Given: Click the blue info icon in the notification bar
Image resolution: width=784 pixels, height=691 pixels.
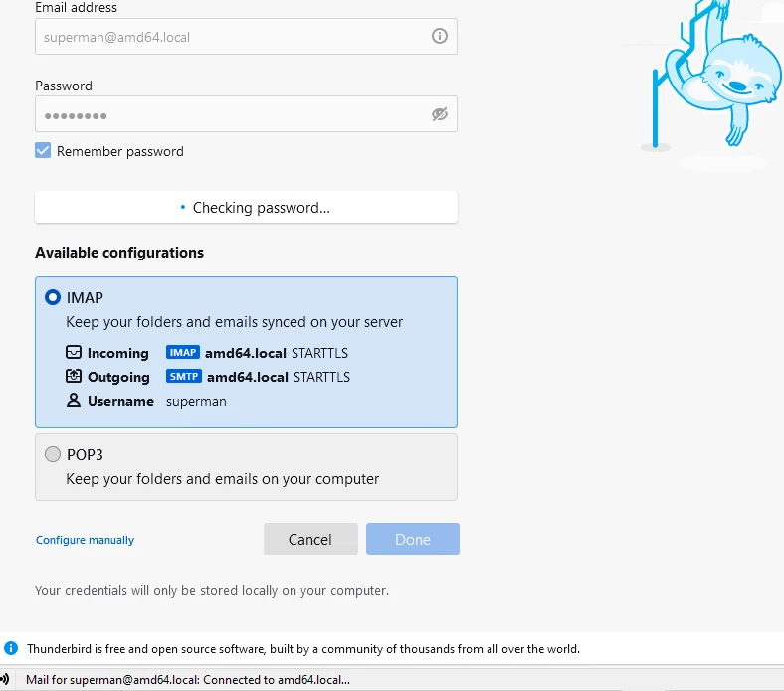Looking at the screenshot, I should (12, 648).
